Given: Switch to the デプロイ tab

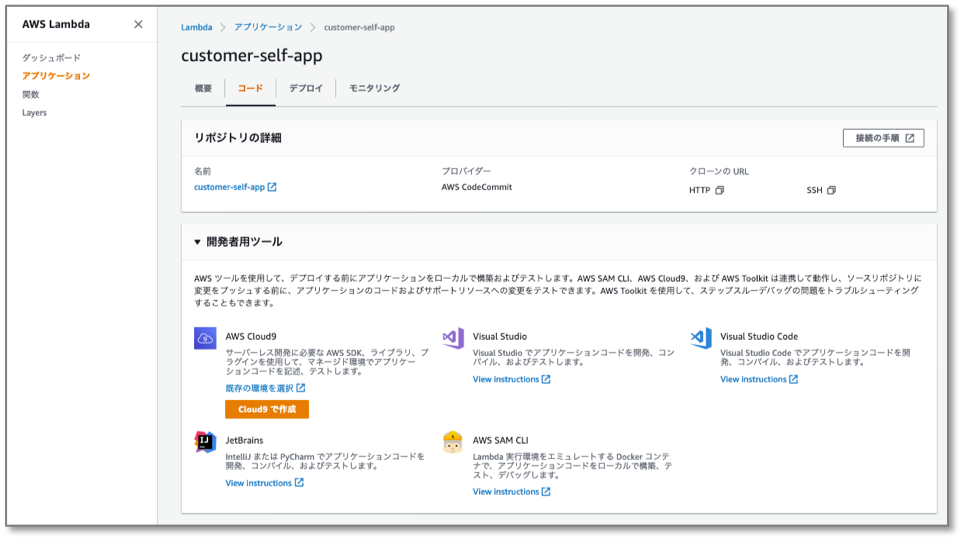Looking at the screenshot, I should pyautogui.click(x=306, y=88).
